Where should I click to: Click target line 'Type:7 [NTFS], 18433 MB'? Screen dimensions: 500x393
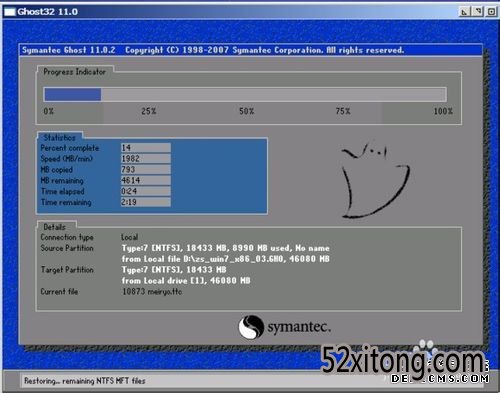pos(174,270)
